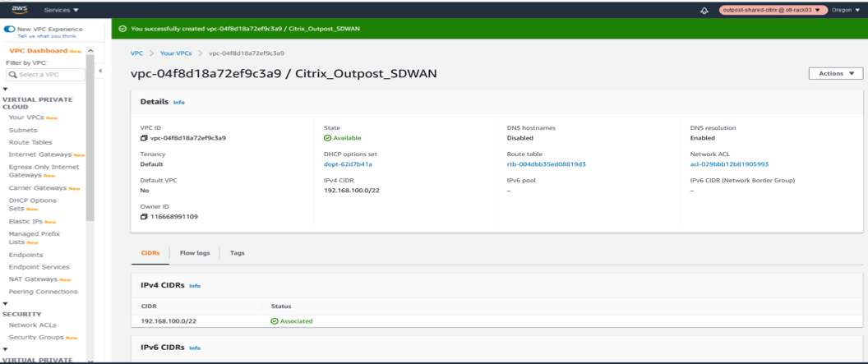Copy the Owner ID with copy icon
868x364 pixels.
(x=144, y=217)
